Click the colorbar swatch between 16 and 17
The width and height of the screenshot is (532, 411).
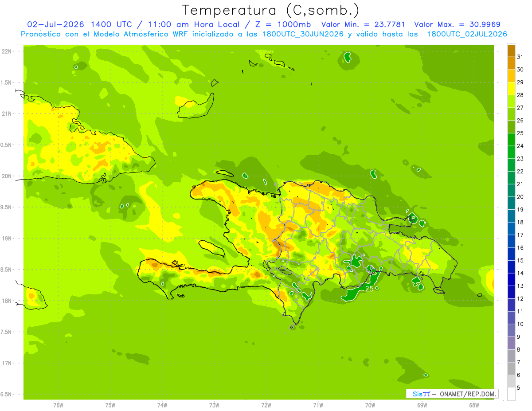point(511,242)
